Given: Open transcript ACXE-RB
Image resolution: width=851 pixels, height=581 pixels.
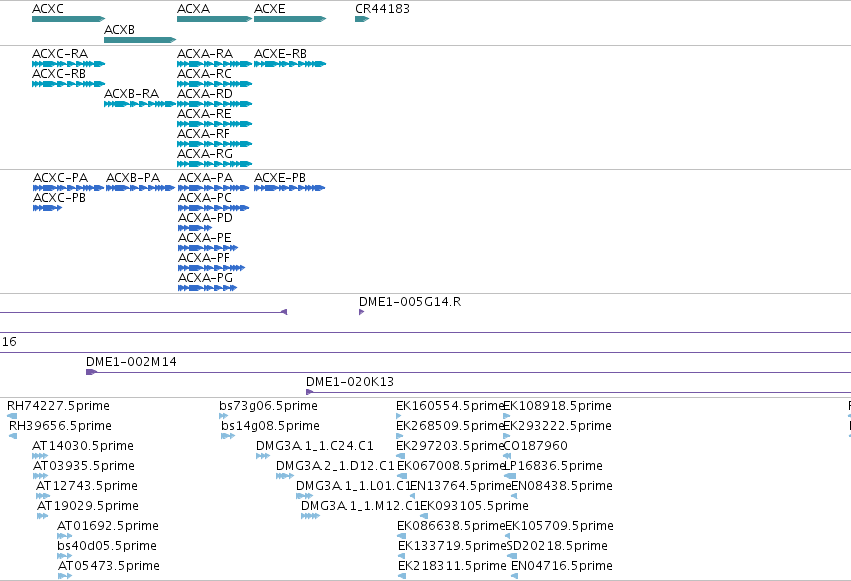Looking at the screenshot, I should [290, 64].
